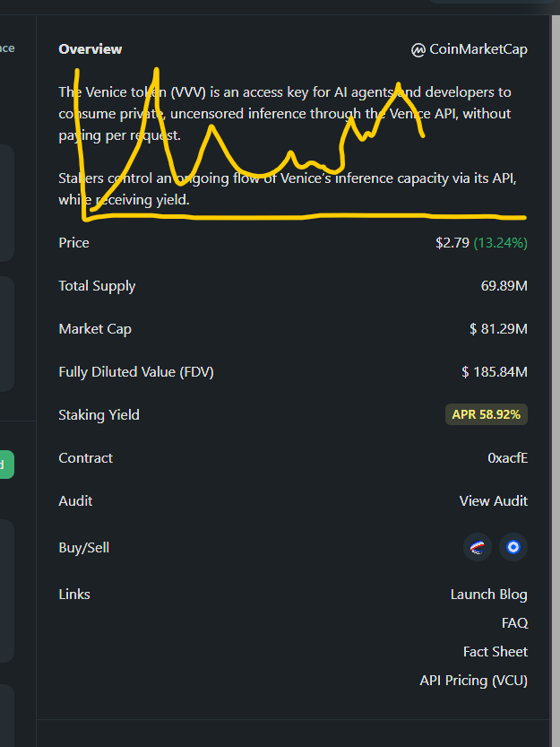Viewport: 560px width, 747px height.
Task: Click the Venice token description paragraph
Action: 285,113
